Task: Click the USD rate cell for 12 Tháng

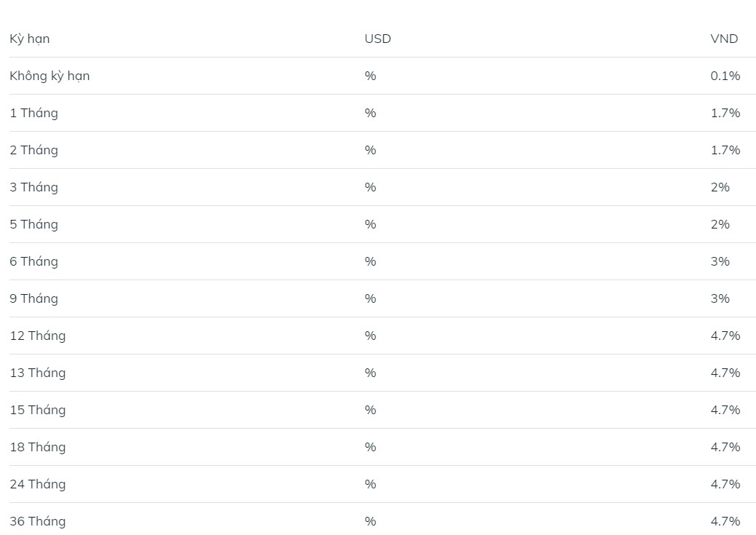Action: (370, 336)
